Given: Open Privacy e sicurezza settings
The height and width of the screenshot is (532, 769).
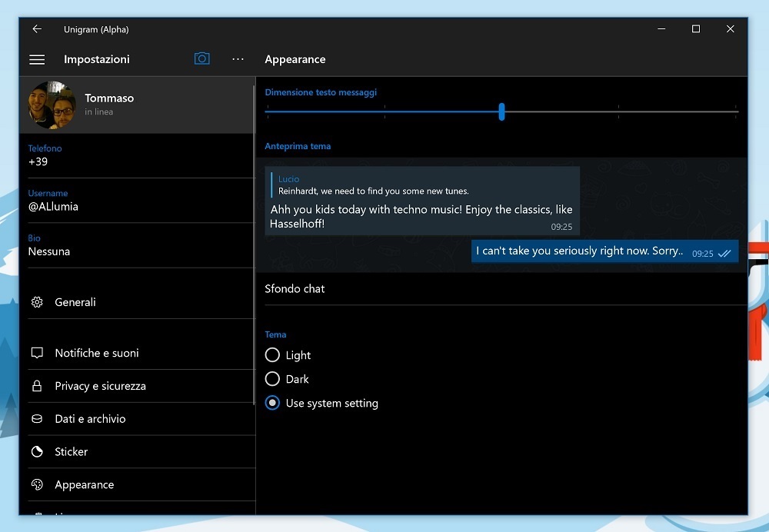Looking at the screenshot, I should click(141, 386).
